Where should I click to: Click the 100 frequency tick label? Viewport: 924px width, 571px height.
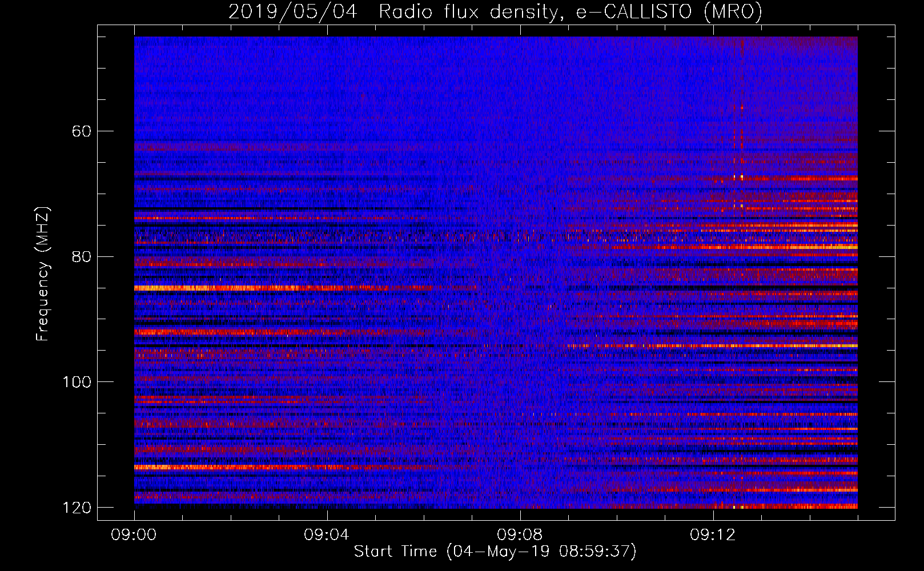pyautogui.click(x=77, y=382)
